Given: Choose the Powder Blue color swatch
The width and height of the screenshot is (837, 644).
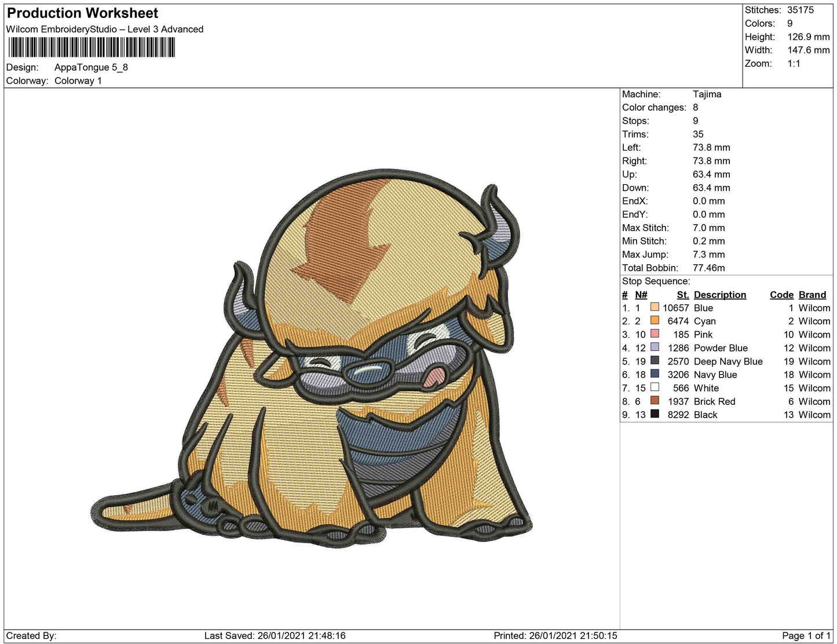Looking at the screenshot, I should click(x=655, y=347).
